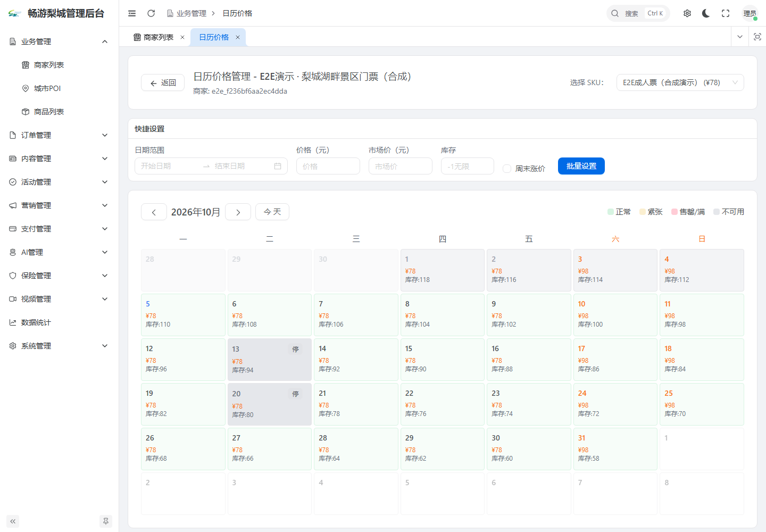
Task: Open the 商品列表 sidebar item
Action: pos(59,112)
